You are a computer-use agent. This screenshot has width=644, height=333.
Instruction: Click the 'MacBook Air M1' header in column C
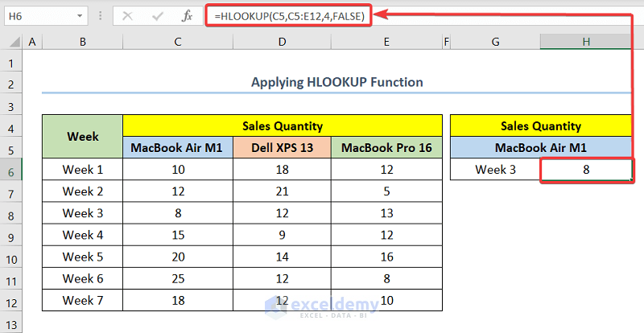[178, 148]
